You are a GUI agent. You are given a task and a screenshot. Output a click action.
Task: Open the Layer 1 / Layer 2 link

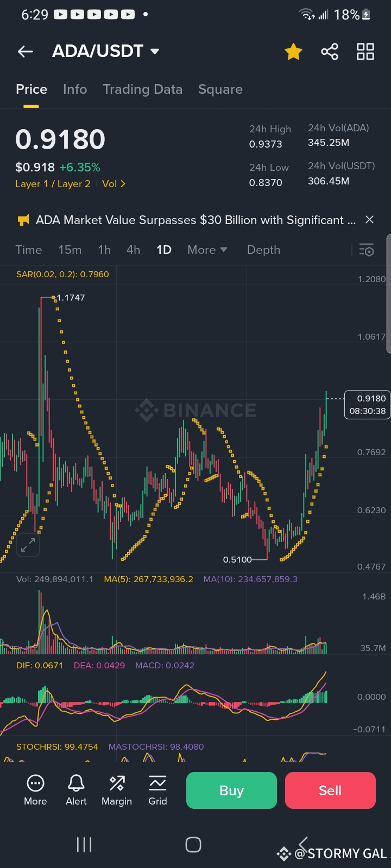click(x=53, y=184)
